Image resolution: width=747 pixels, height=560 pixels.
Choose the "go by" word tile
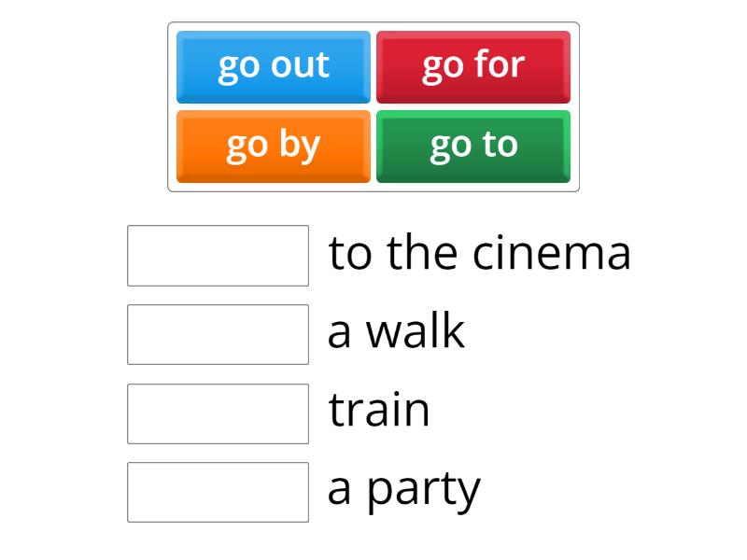pos(274,146)
